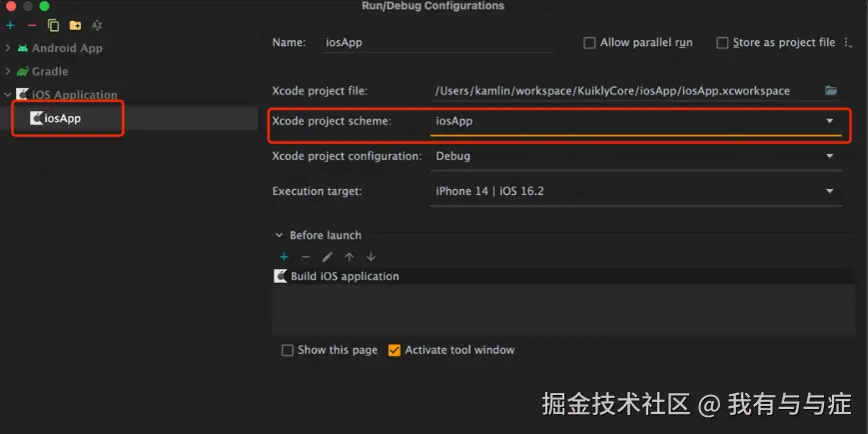Add a Before launch task
Image resolution: width=868 pixels, height=434 pixels.
click(x=284, y=257)
